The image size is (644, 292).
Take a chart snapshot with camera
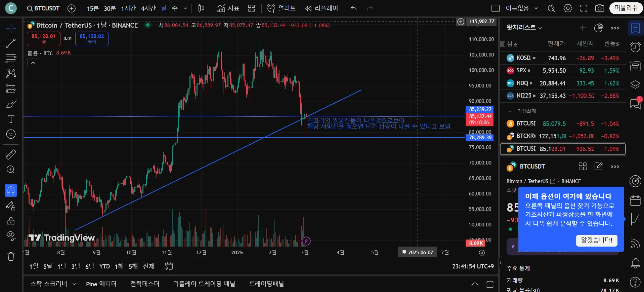pyautogui.click(x=600, y=8)
